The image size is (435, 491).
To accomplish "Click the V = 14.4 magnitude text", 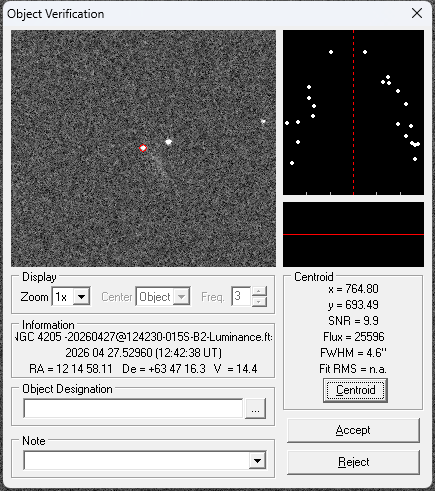I will click(236, 369).
